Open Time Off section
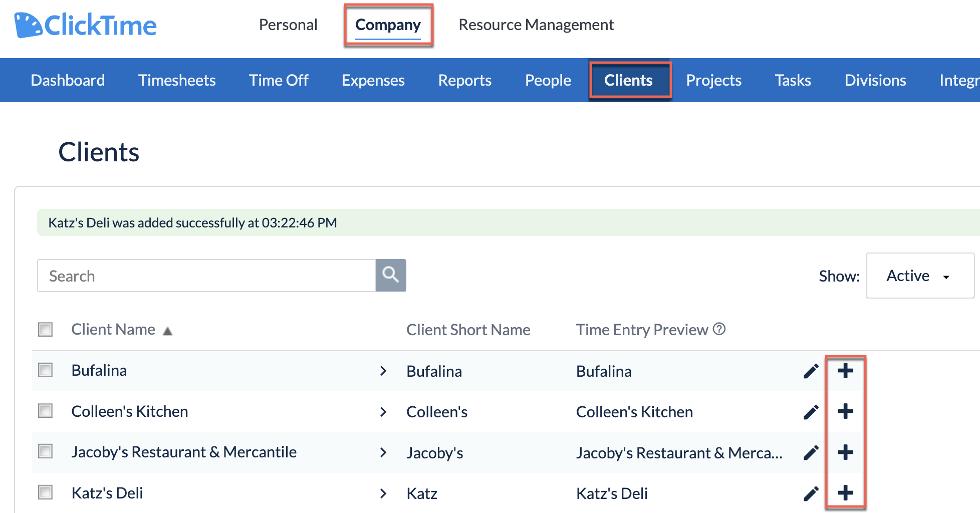This screenshot has height=513, width=980. point(279,80)
